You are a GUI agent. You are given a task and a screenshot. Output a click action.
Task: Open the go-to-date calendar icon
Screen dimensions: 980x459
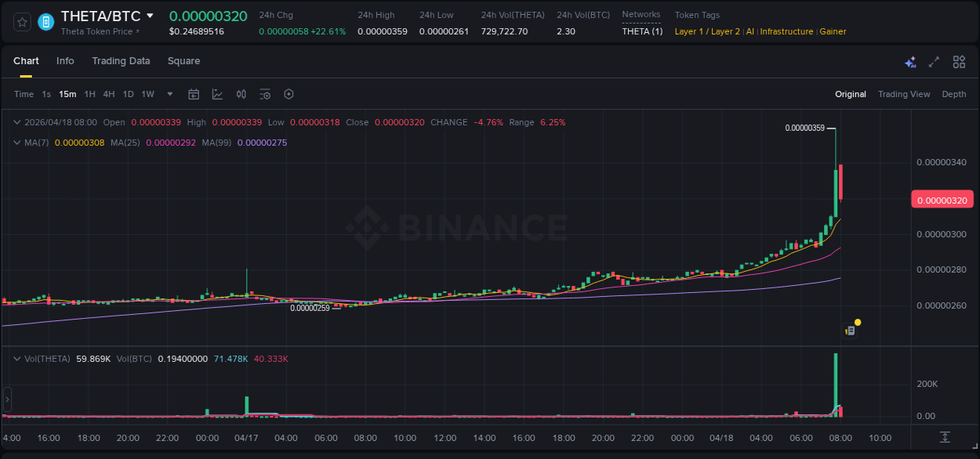tap(194, 94)
